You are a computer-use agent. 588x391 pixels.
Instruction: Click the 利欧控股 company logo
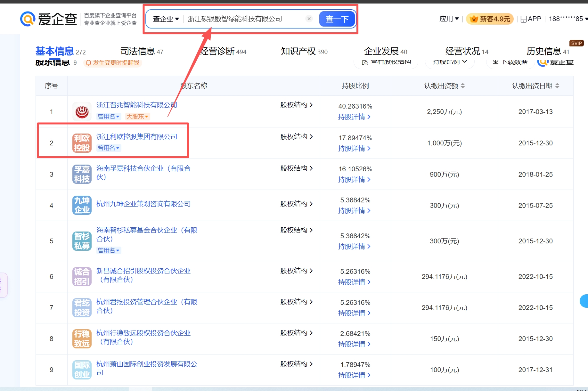click(x=82, y=143)
